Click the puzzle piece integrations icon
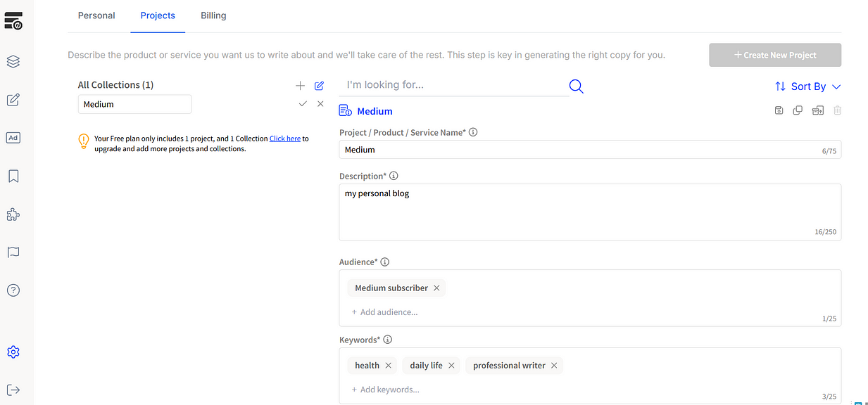 click(x=13, y=214)
